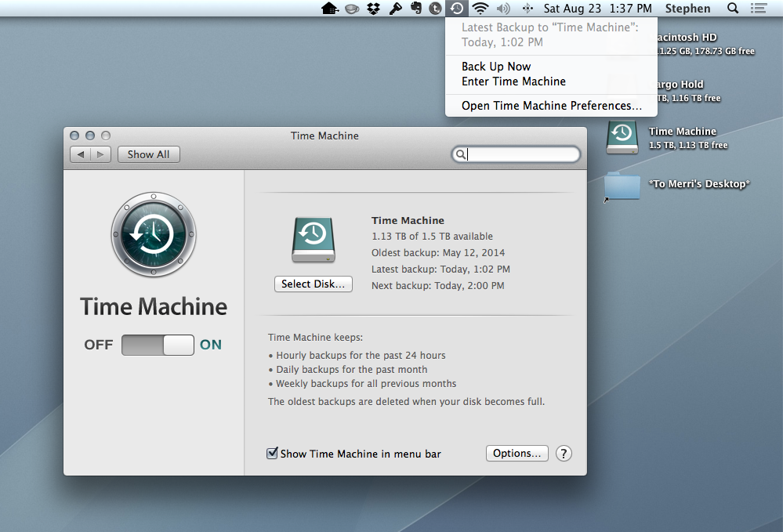Screen dimensions: 783x532
Task: Click the help question mark button
Action: [564, 454]
